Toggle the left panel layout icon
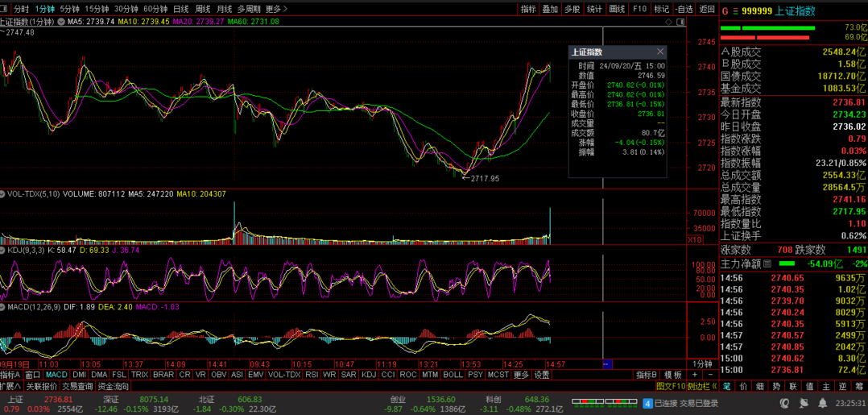The width and height of the screenshot is (868, 415). pos(5,9)
